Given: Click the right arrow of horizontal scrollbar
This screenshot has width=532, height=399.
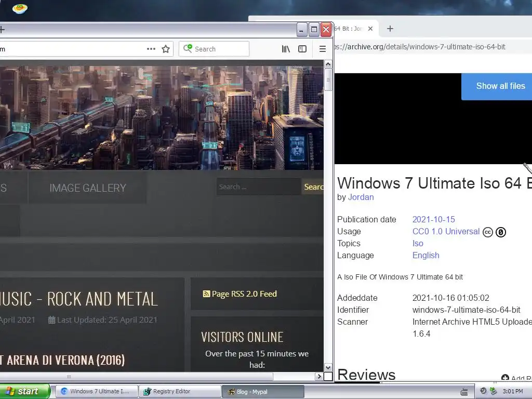Looking at the screenshot, I should click(319, 376).
